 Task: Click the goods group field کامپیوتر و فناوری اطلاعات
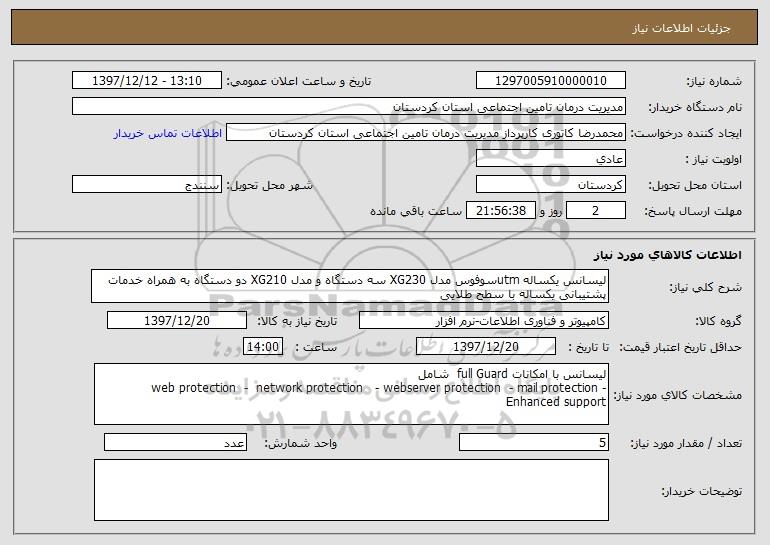pos(484,321)
